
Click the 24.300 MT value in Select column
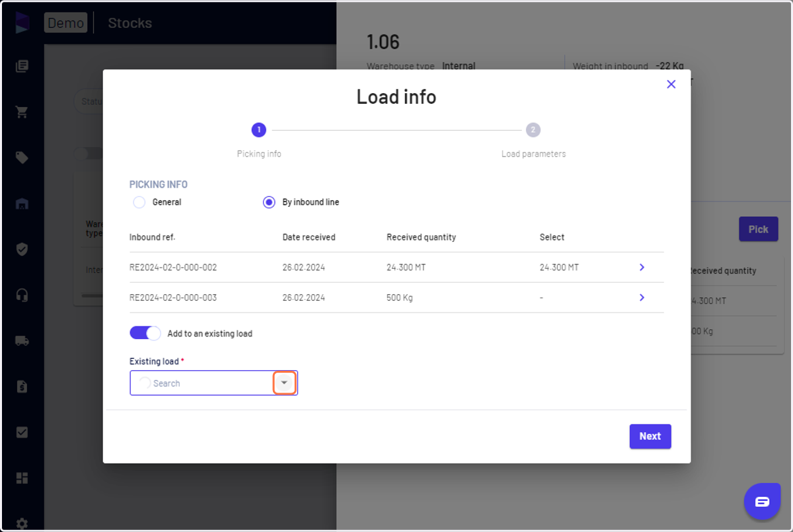pos(559,268)
